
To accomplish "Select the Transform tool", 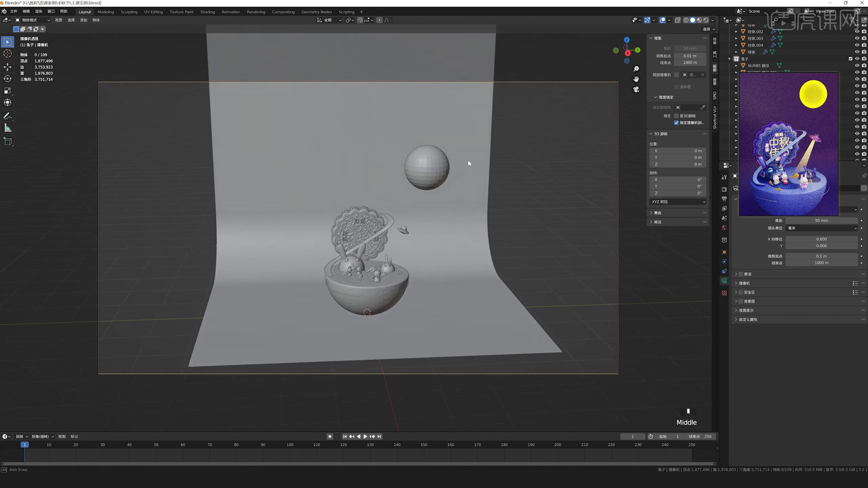I will [8, 103].
